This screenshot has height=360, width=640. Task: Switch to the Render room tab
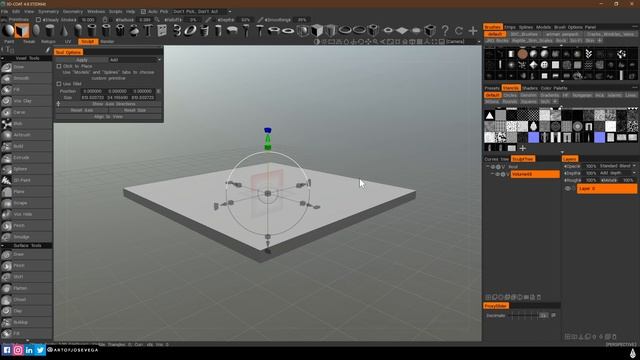(107, 42)
